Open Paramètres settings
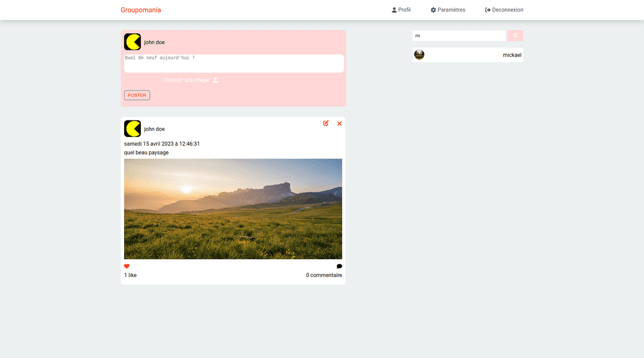The image size is (644, 358). click(x=448, y=10)
